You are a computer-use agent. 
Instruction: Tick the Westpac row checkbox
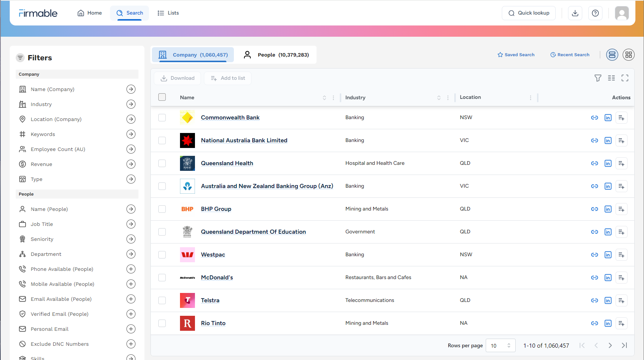click(162, 255)
